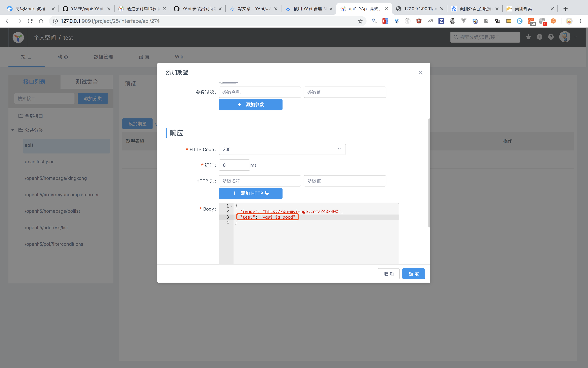Click the Angular extension icon
Image resolution: width=588 pixels, height=368 pixels.
pos(419,21)
